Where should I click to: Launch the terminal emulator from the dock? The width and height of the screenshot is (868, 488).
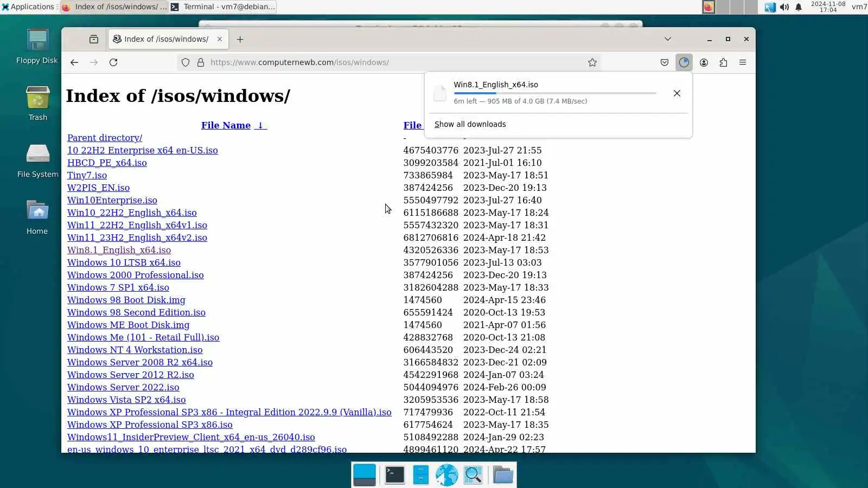click(394, 475)
